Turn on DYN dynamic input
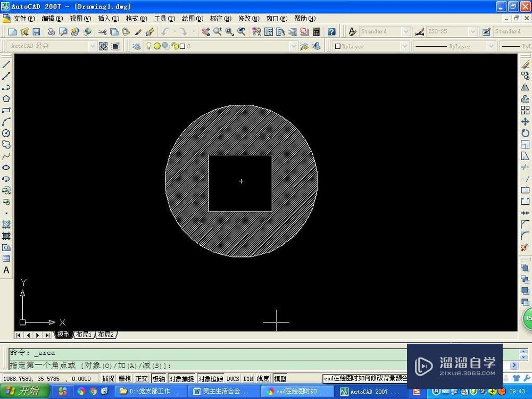This screenshot has width=532, height=399. pos(247,378)
